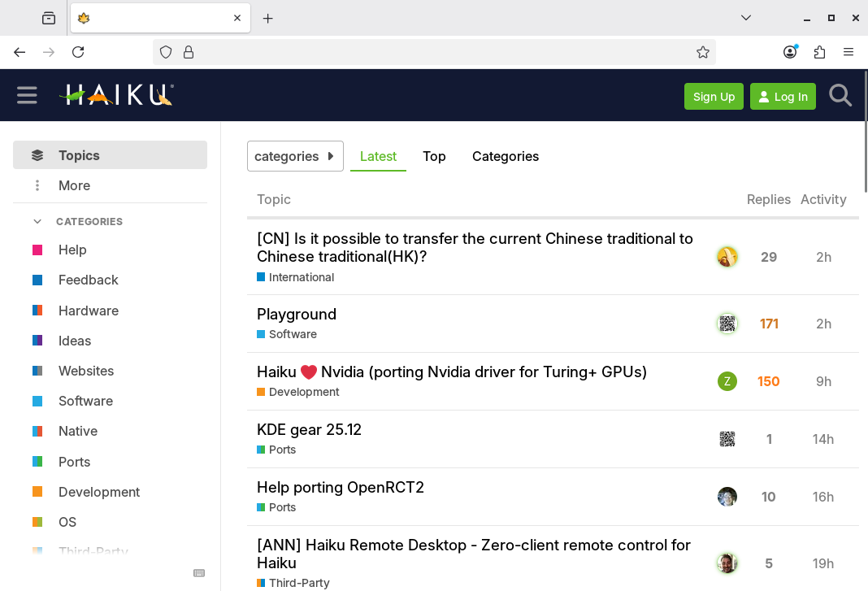The width and height of the screenshot is (868, 591).
Task: Open the Hardware category in sidebar
Action: click(89, 311)
